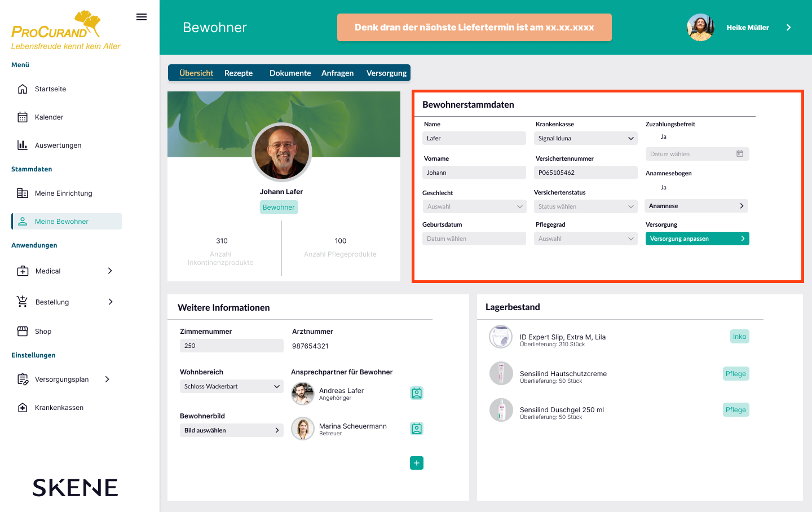Click the green plus add-contact button
Screen dimensions: 812x512
[x=416, y=463]
